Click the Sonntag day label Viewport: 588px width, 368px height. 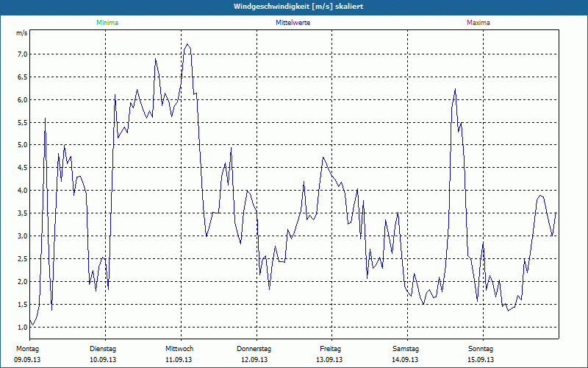click(x=481, y=349)
